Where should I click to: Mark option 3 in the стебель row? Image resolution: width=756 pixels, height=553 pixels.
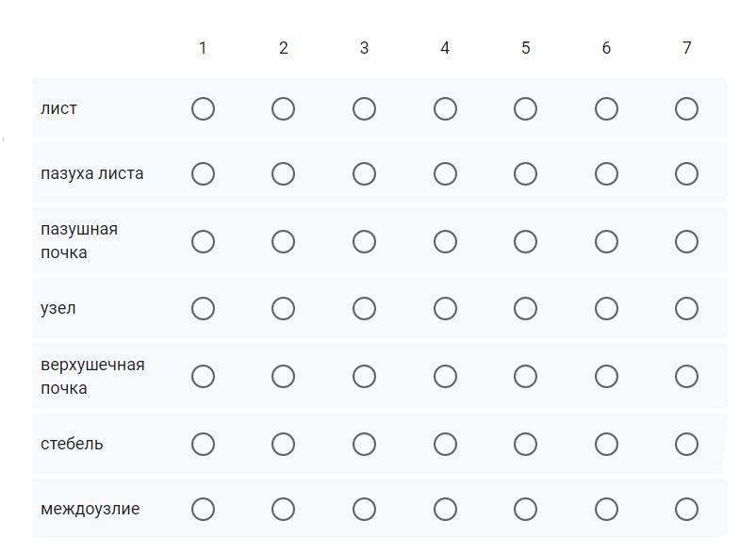(364, 445)
